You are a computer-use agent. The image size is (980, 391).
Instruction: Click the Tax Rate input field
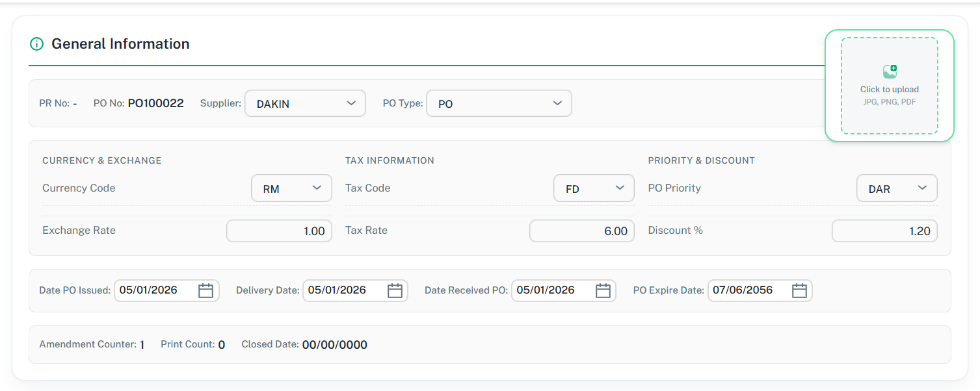(x=581, y=231)
